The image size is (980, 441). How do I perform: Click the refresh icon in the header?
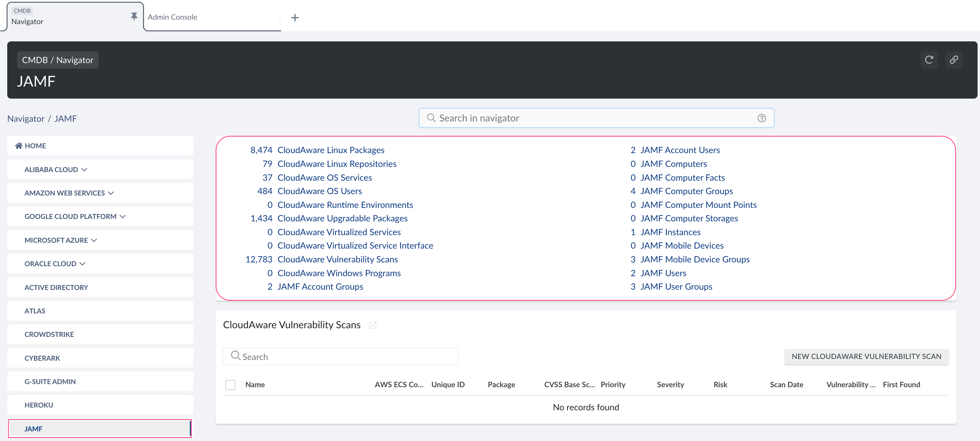coord(929,60)
